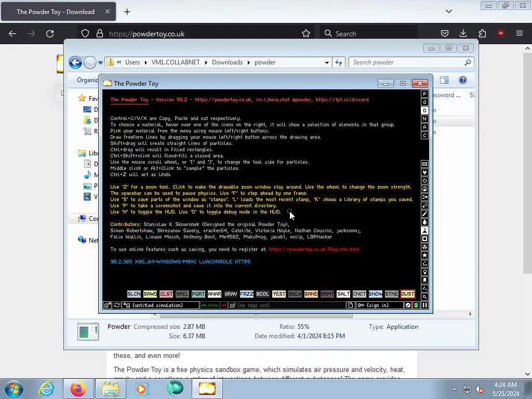Open a new Firefox tab
Image resolution: width=532 pixels, height=399 pixels.
pos(127,11)
